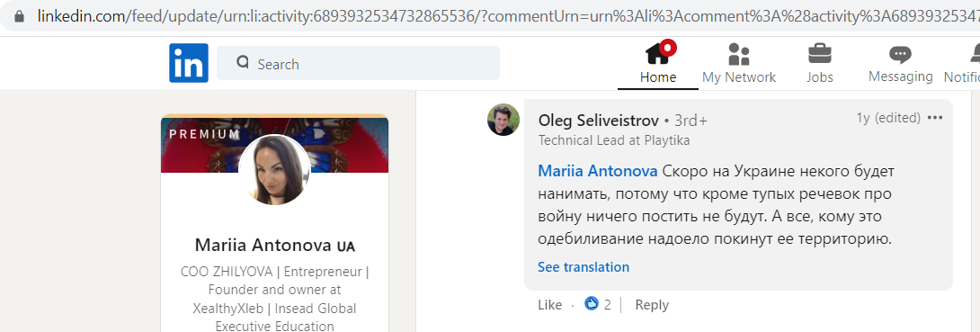The width and height of the screenshot is (980, 332).
Task: Open the Messaging speech bubble icon
Action: 900,54
